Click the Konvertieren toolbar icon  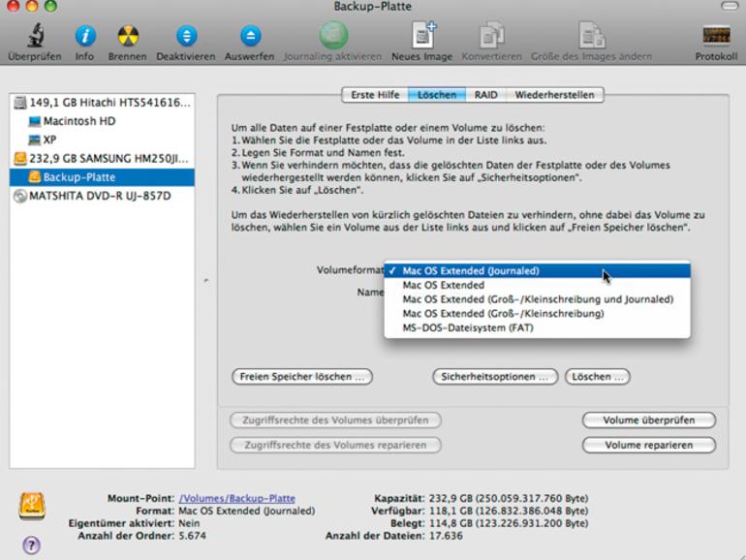pyautogui.click(x=492, y=35)
